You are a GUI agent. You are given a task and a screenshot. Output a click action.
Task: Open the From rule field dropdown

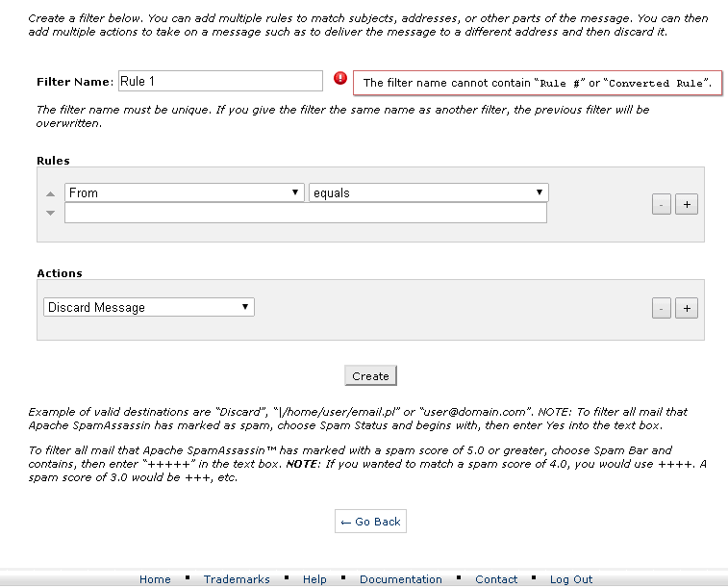click(185, 192)
